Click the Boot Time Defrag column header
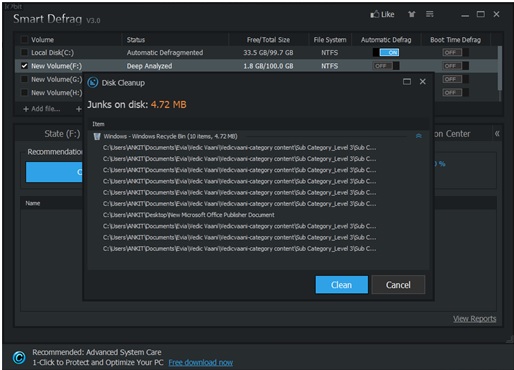Viewport: 514px width, 370px height. (455, 40)
